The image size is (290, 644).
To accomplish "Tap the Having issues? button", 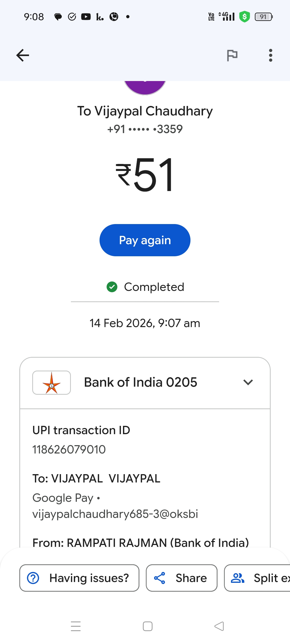I will tap(79, 578).
